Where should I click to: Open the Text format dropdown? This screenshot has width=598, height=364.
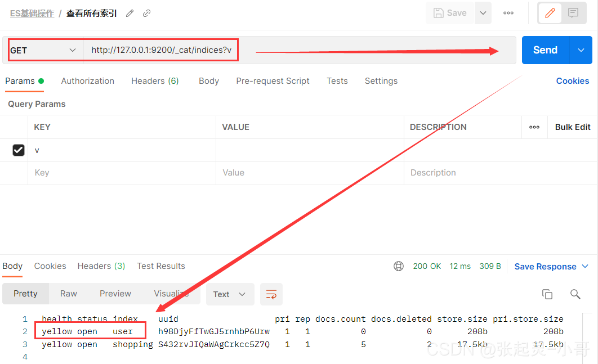pyautogui.click(x=230, y=294)
